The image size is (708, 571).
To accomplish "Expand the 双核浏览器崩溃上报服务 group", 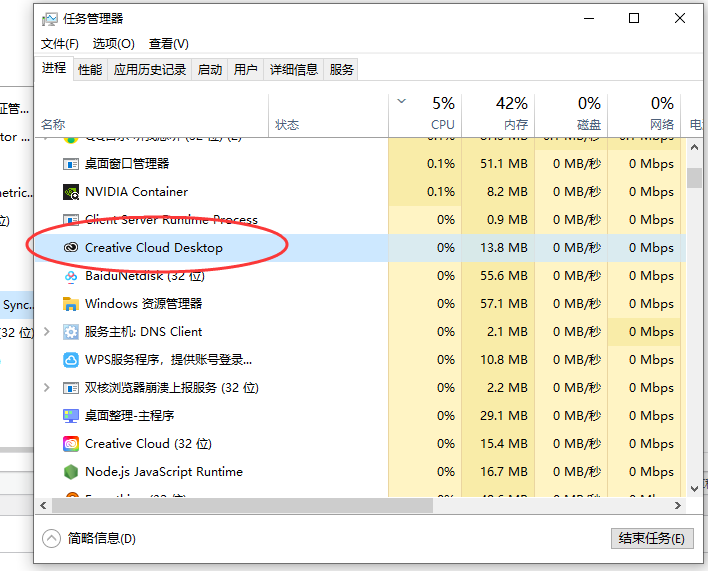I will [46, 388].
